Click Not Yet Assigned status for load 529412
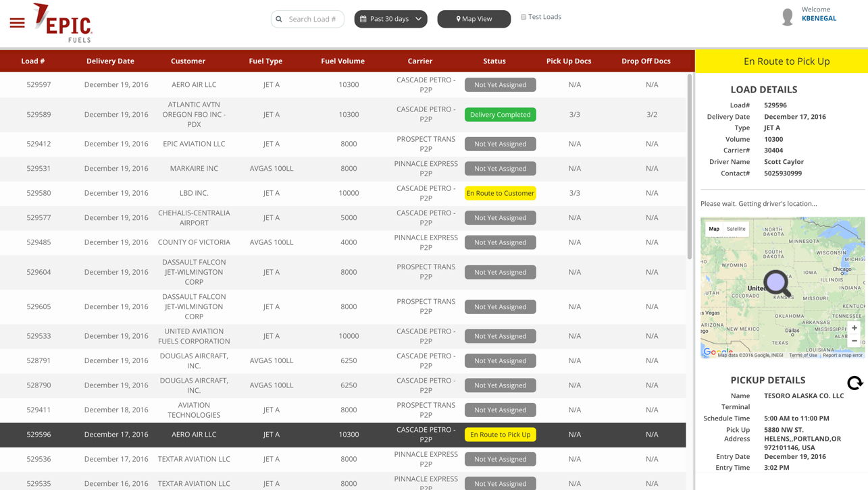This screenshot has width=868, height=490. pyautogui.click(x=501, y=144)
